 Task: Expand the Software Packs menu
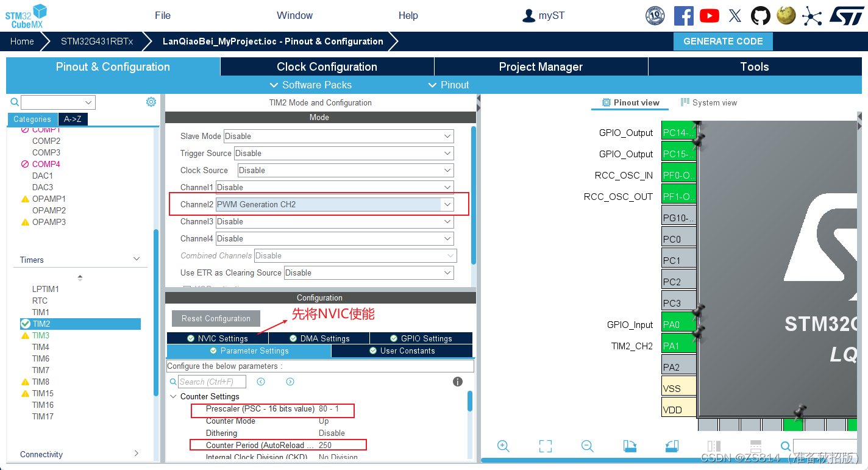tap(311, 85)
